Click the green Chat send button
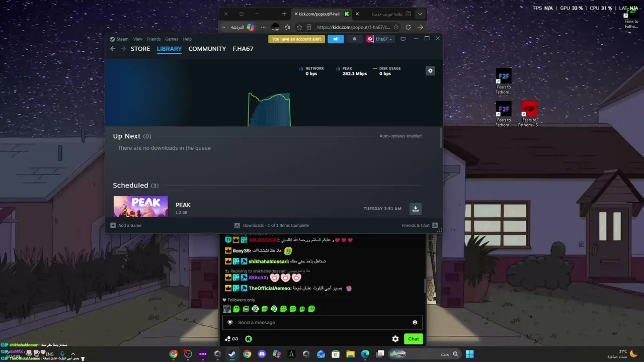644x362 pixels. click(414, 339)
